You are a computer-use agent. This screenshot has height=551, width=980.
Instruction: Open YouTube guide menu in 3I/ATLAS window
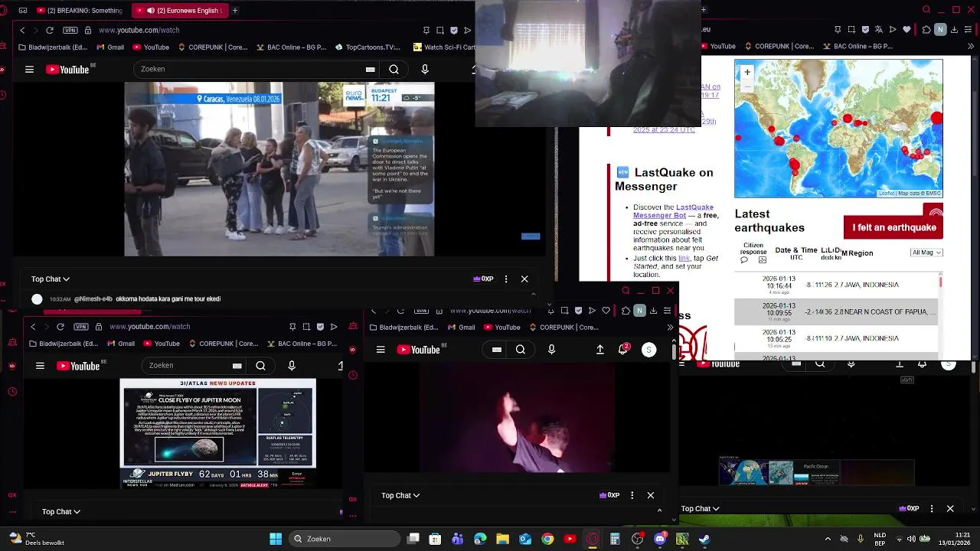[40, 366]
